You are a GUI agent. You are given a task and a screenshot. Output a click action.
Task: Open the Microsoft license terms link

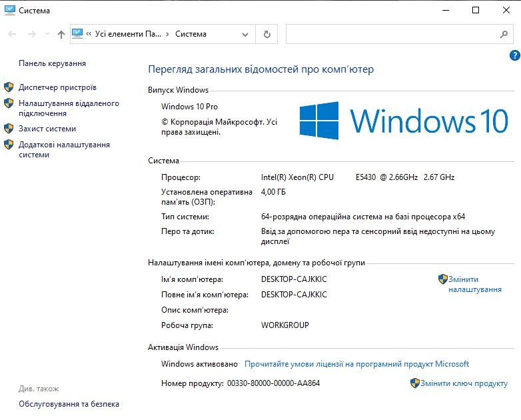point(356,364)
